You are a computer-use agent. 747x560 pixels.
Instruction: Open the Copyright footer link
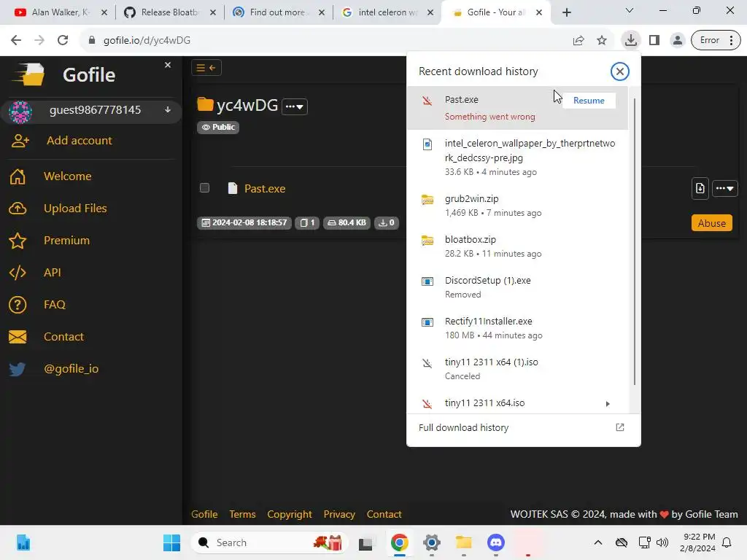(x=290, y=514)
